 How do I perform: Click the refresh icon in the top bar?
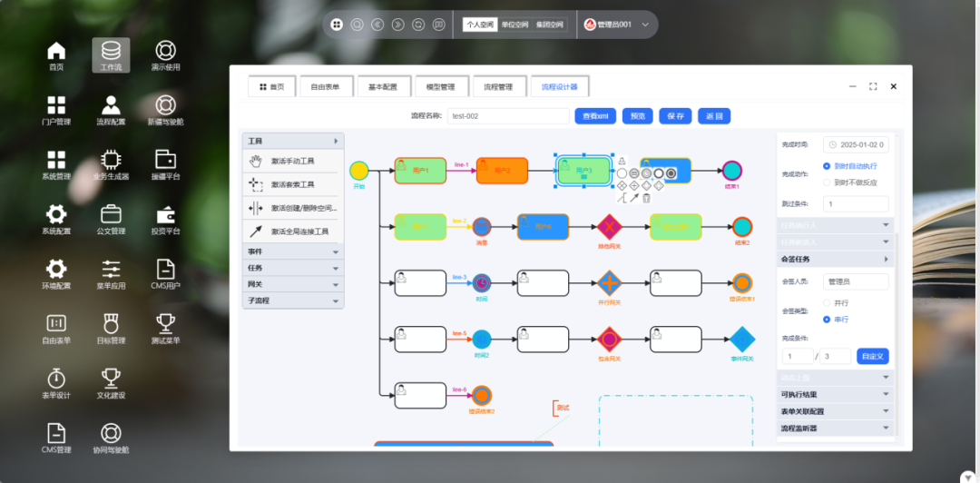(x=418, y=25)
